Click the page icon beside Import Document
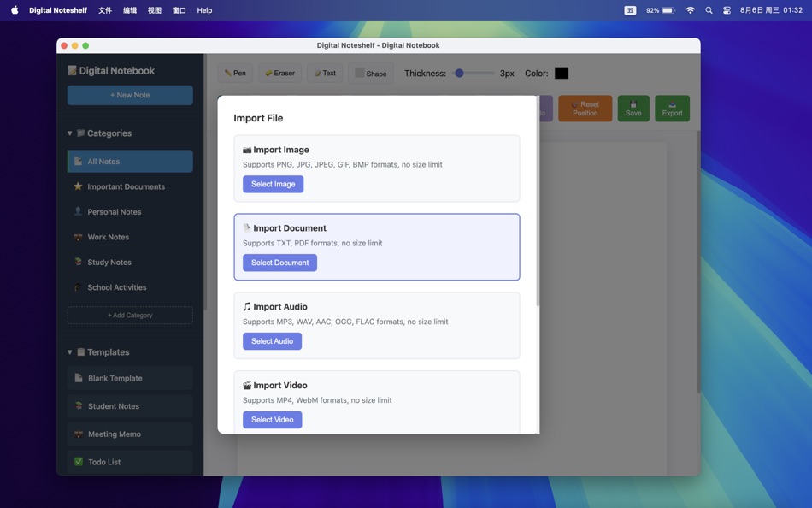Screen dimensions: 812x508 [247, 228]
